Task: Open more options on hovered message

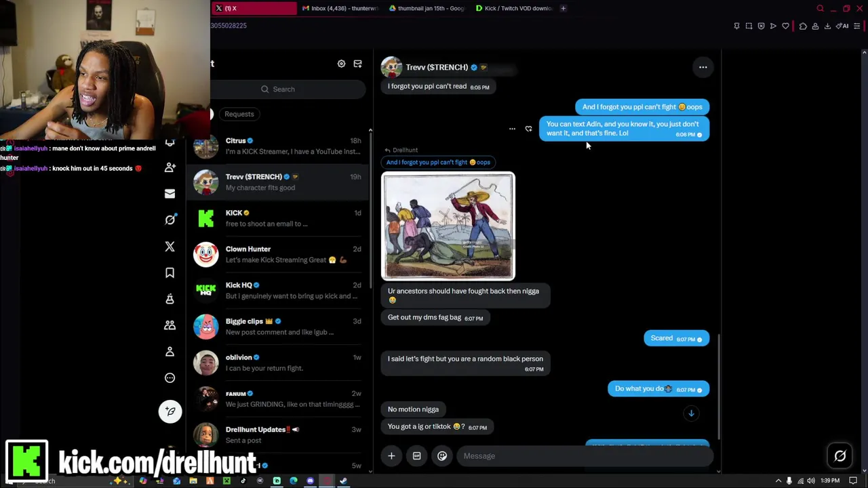Action: tap(512, 129)
